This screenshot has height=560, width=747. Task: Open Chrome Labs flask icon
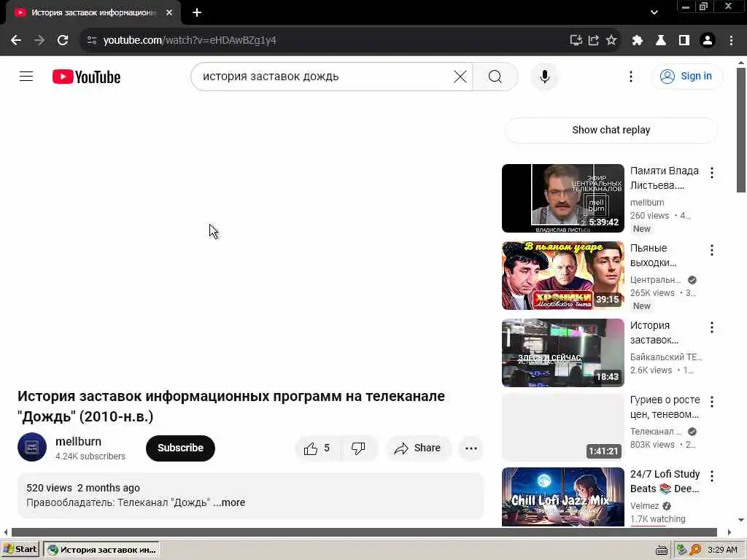[x=661, y=40]
